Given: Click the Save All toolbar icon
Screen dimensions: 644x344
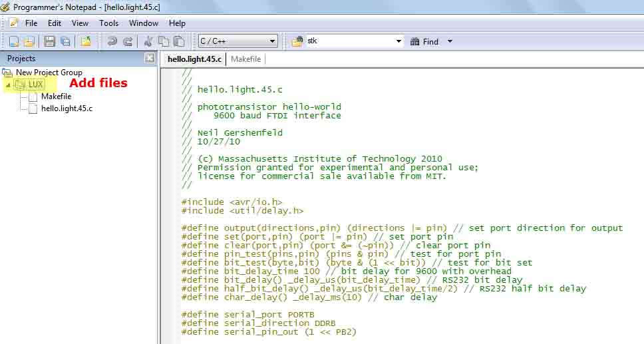Looking at the screenshot, I should point(65,41).
